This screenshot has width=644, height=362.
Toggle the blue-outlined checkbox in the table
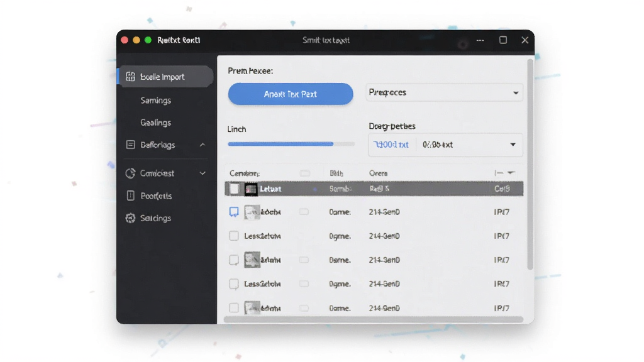click(234, 212)
